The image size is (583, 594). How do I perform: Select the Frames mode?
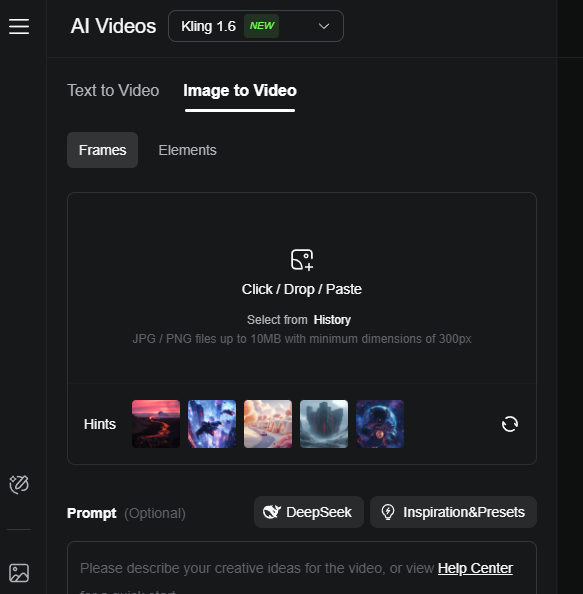click(102, 150)
